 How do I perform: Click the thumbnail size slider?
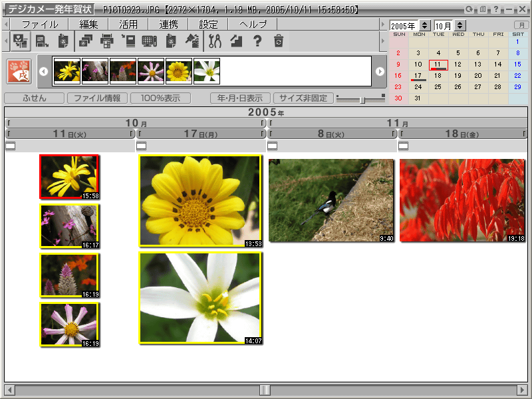click(x=361, y=99)
